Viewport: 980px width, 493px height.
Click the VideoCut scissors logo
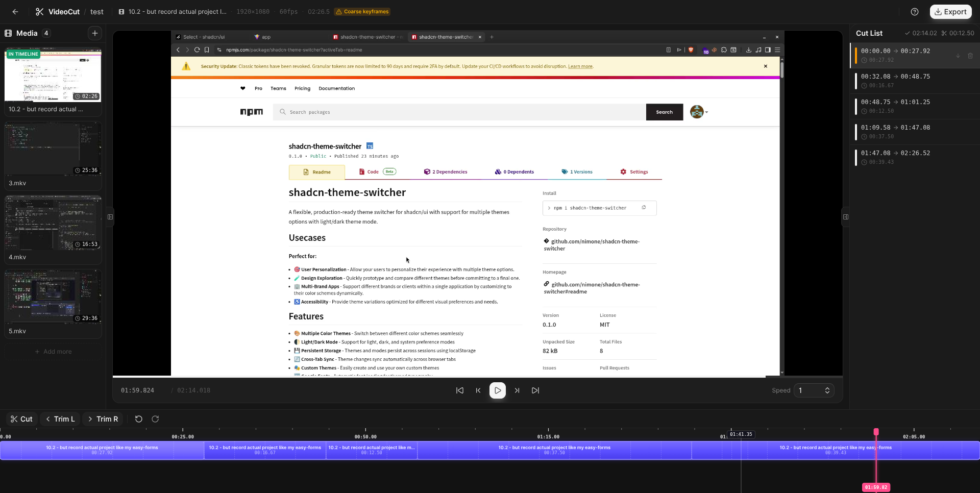click(39, 12)
